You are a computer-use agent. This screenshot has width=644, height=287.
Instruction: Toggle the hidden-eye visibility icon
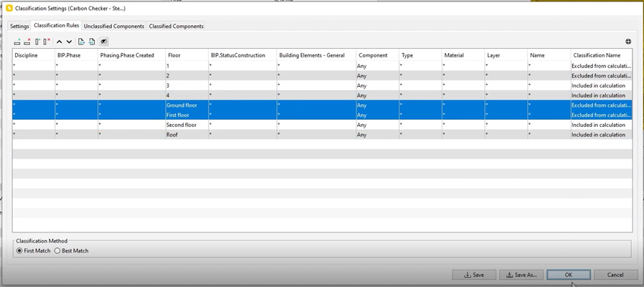[x=104, y=42]
